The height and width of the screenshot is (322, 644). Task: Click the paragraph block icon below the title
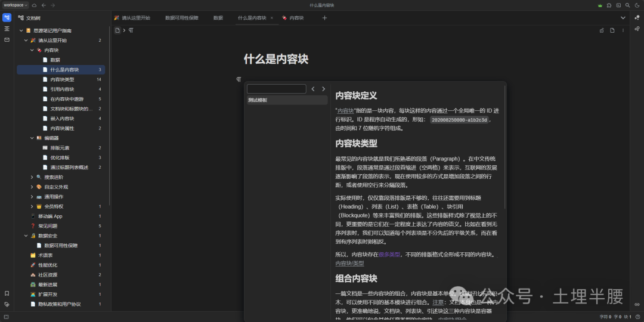(239, 79)
